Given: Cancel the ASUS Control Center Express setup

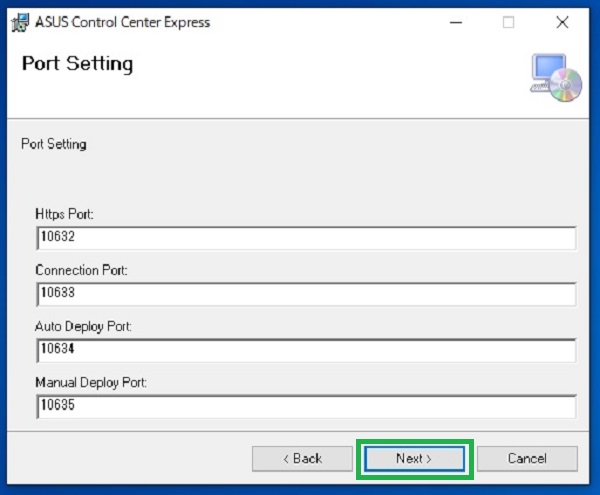Looking at the screenshot, I should tap(527, 458).
